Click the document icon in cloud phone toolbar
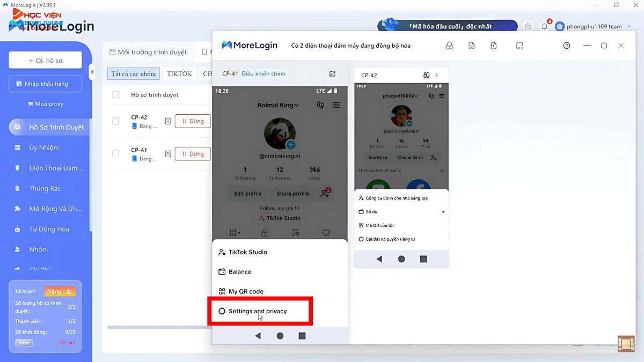The image size is (644, 362). 472,46
